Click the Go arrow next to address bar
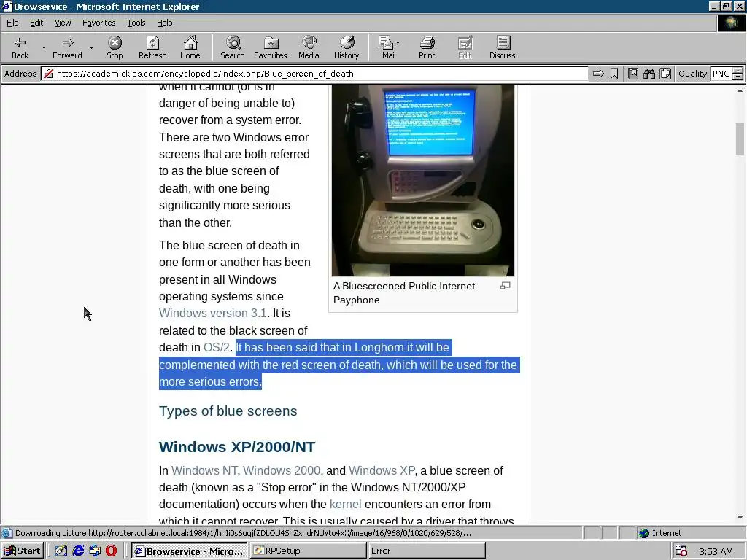 (x=598, y=74)
